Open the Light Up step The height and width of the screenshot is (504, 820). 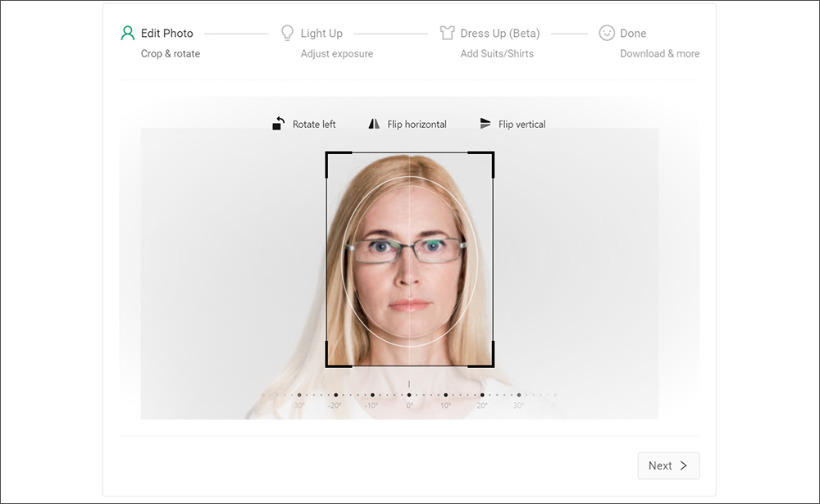pos(321,33)
